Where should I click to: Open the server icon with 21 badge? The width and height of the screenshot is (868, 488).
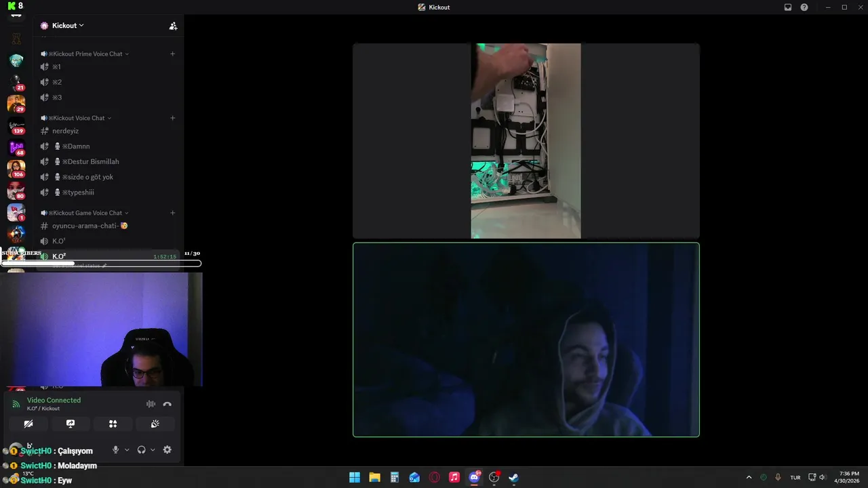(16, 82)
